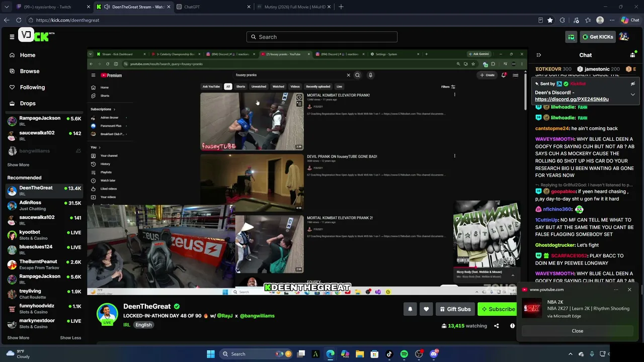Open Copilot Chat in Edge
This screenshot has height=362, width=644.
[630, 20]
